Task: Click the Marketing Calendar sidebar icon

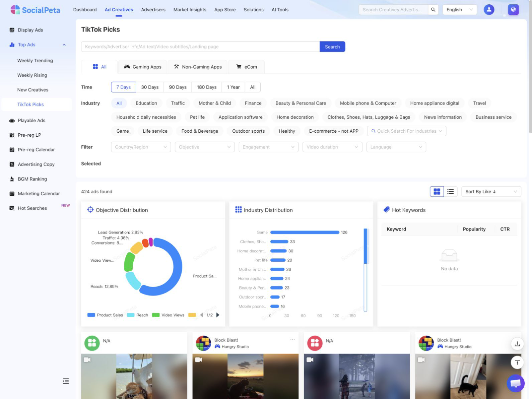Action: point(12,194)
